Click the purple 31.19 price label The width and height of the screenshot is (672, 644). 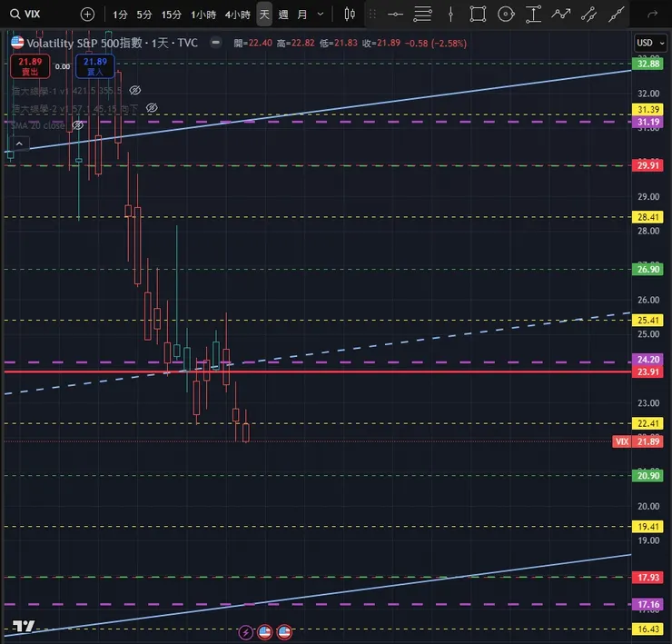[648, 122]
